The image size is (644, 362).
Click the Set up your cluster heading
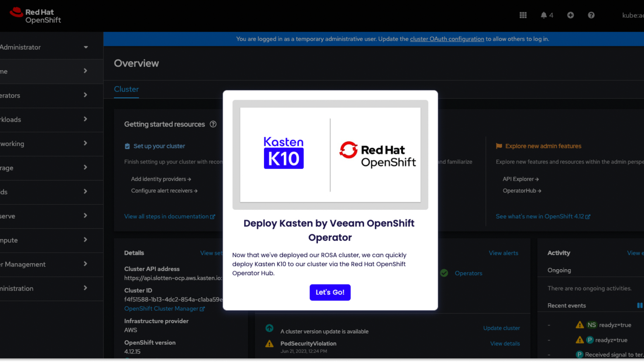tap(159, 146)
